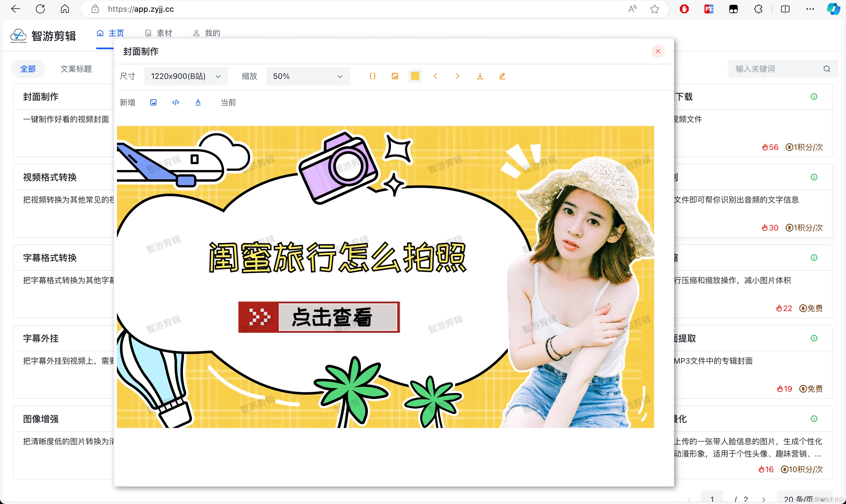
Task: Go to previous template with left arrow
Action: (435, 76)
